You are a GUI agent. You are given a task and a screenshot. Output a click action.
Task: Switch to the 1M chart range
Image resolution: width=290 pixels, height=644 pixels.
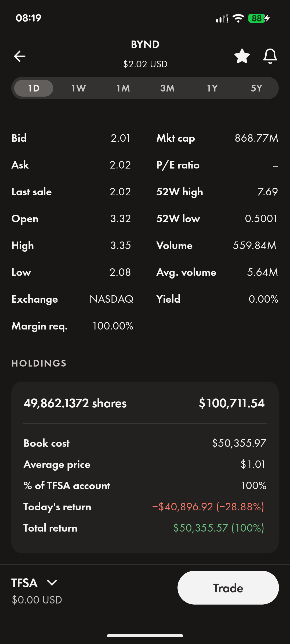[x=123, y=88]
